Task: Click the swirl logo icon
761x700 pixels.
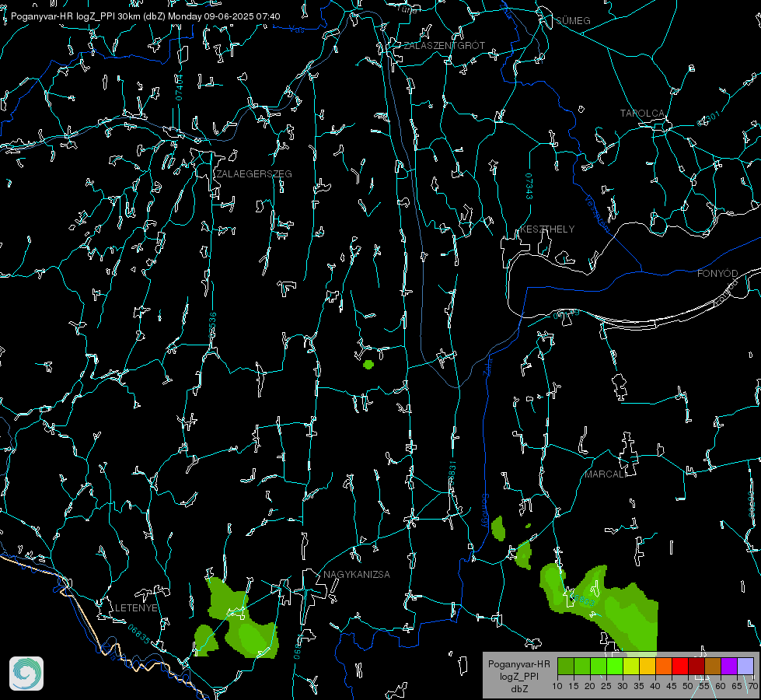Action: coord(26,674)
